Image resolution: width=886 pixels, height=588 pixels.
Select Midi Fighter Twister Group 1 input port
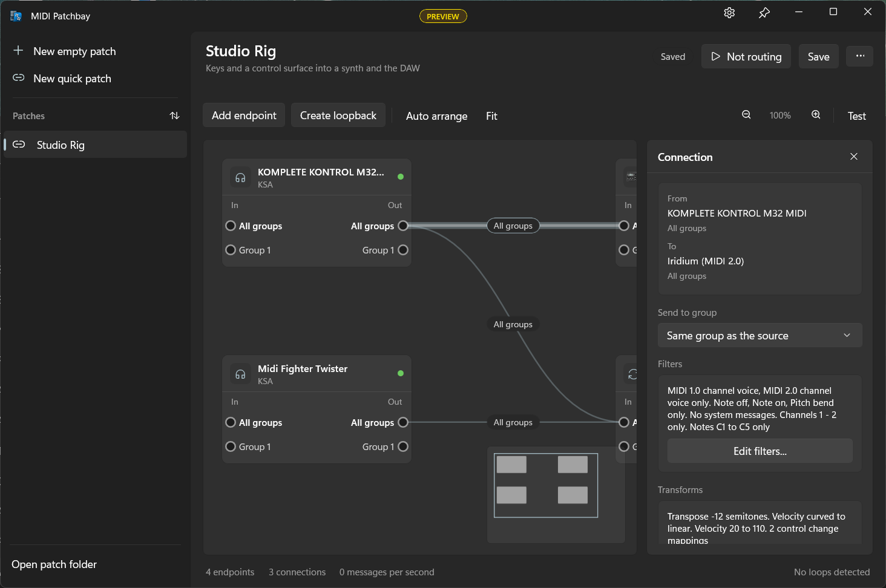point(231,446)
